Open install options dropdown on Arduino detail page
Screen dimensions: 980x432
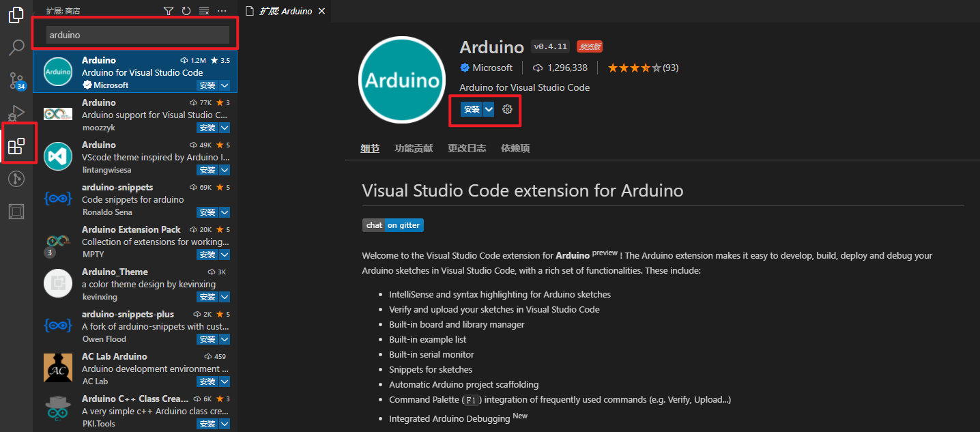[x=489, y=109]
